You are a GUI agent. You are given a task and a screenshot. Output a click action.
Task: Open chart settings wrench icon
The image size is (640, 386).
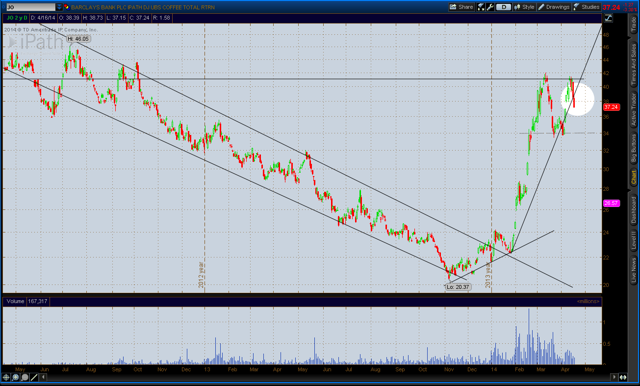point(490,7)
